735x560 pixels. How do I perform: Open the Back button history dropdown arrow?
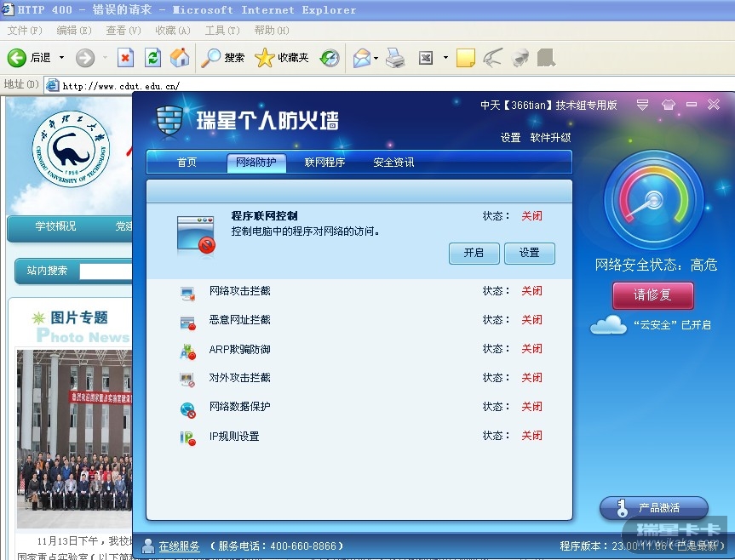(61, 58)
